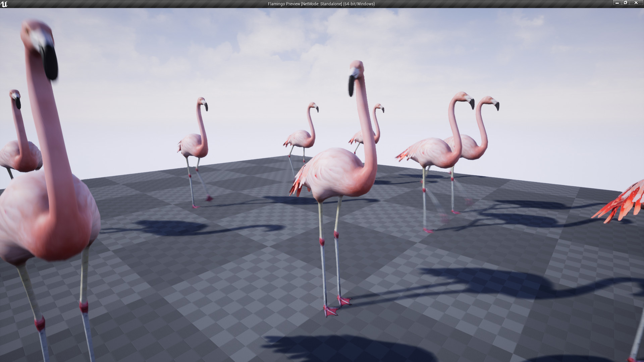
Task: Minimize the Flamingo Preview window
Action: pos(618,3)
